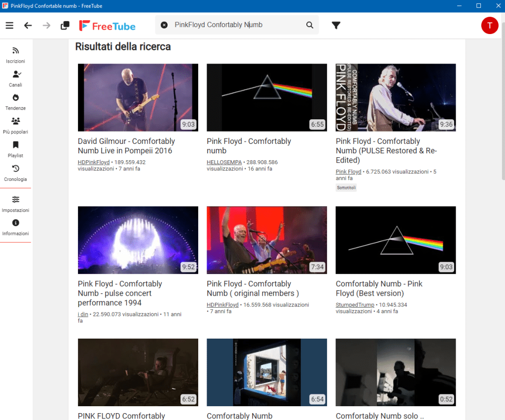Go back with the left arrow

click(x=28, y=25)
